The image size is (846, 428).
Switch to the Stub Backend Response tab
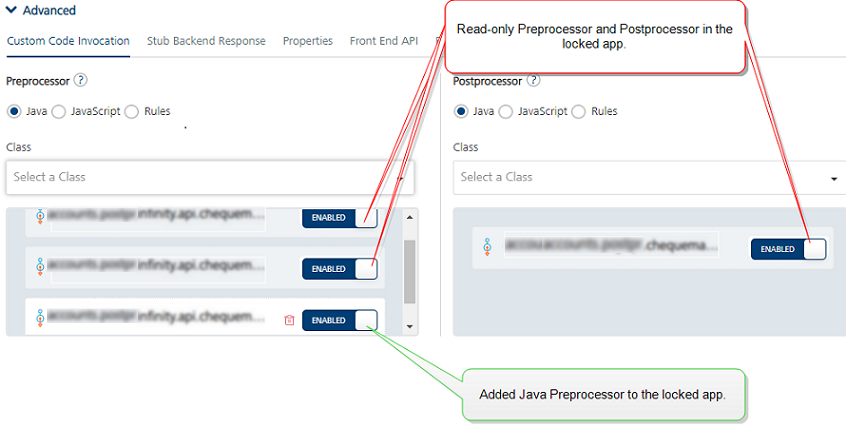[x=206, y=41]
